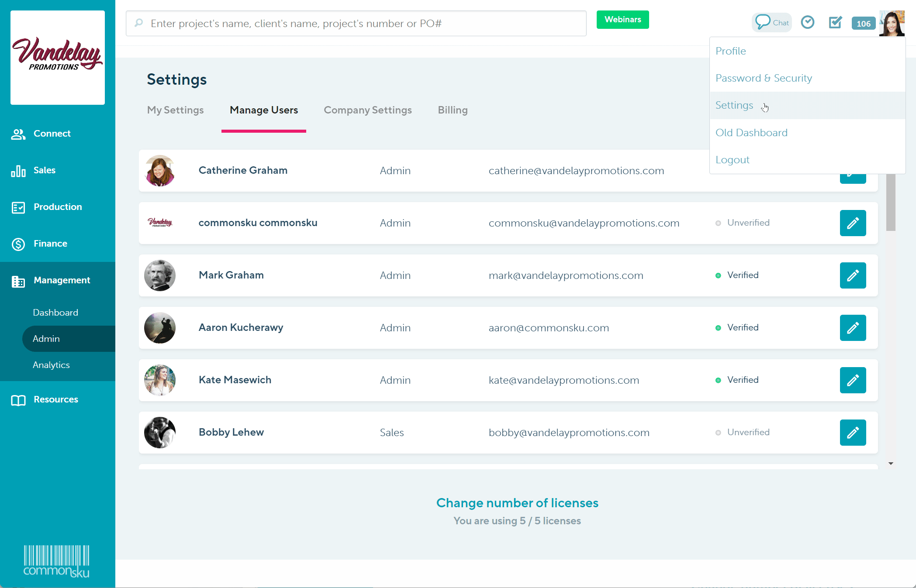
Task: Select Logout from the profile menu
Action: click(733, 159)
